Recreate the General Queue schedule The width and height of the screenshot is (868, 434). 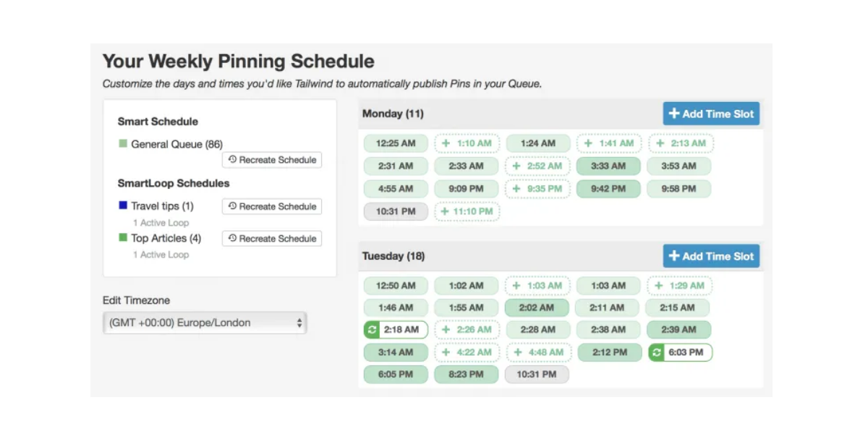coord(272,160)
